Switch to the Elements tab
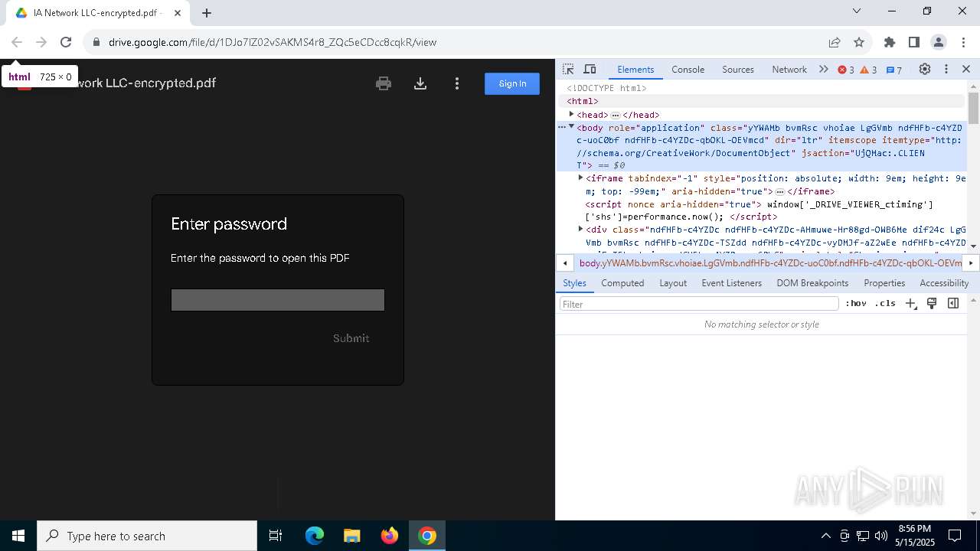The height and width of the screenshot is (551, 980). coord(635,69)
